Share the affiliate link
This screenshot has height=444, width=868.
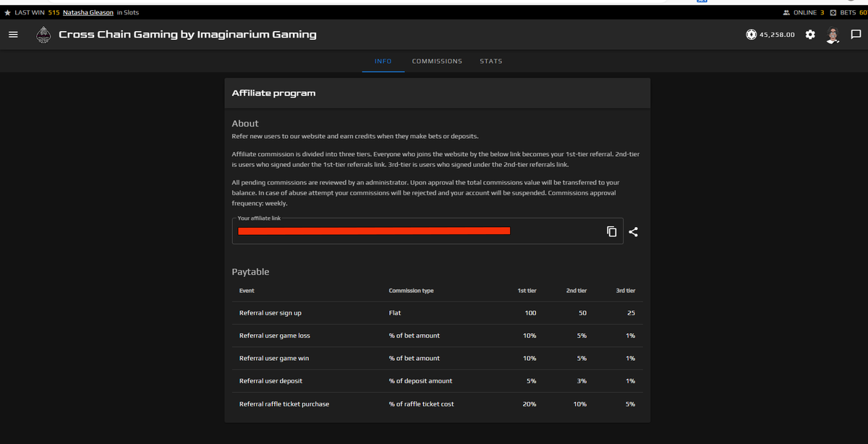pyautogui.click(x=634, y=231)
